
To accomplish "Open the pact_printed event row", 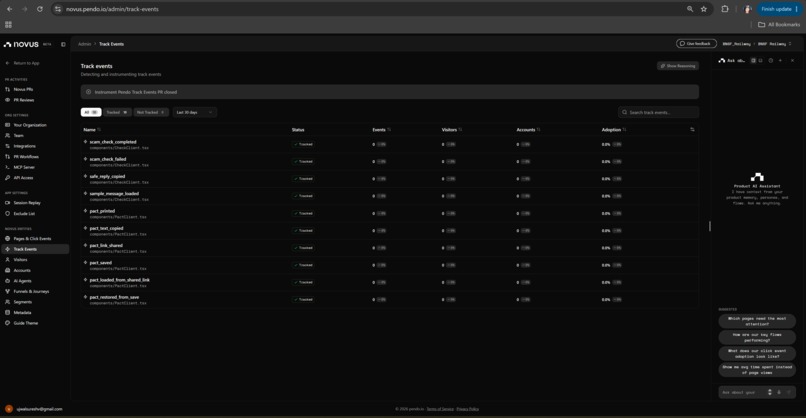I will point(390,213).
